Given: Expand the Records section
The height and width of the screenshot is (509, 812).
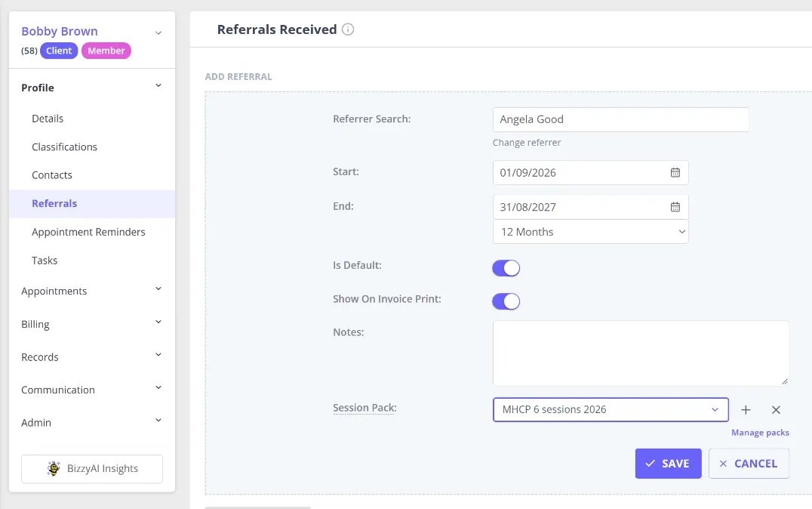Looking at the screenshot, I should pyautogui.click(x=158, y=354).
